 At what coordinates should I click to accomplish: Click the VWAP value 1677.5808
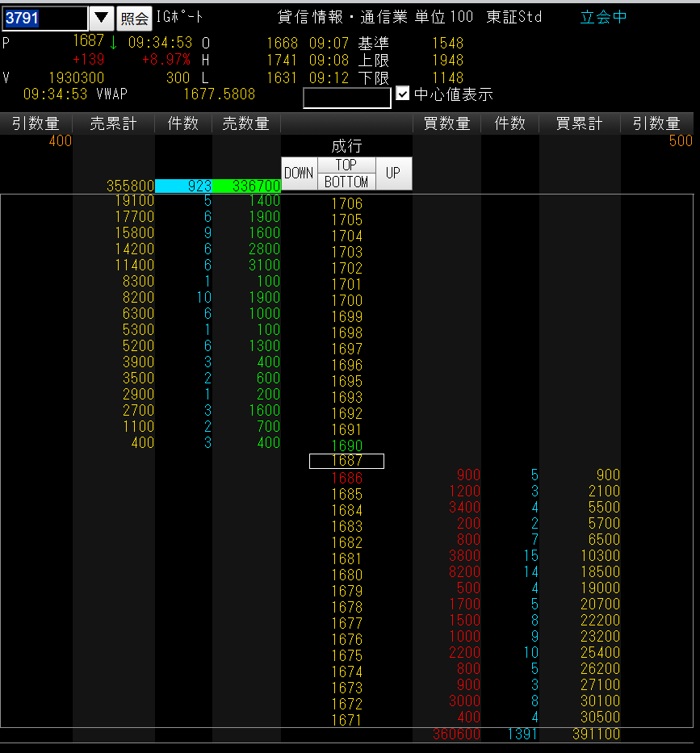219,94
